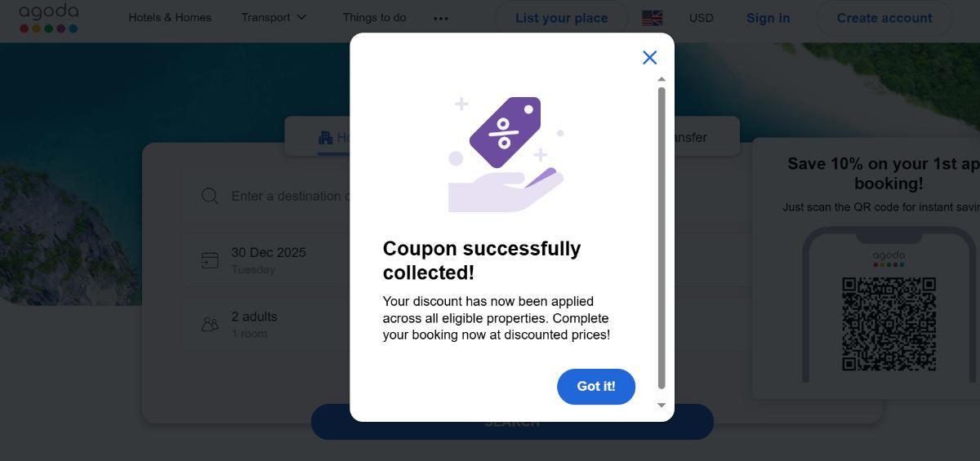Click the Sign in link

(768, 18)
